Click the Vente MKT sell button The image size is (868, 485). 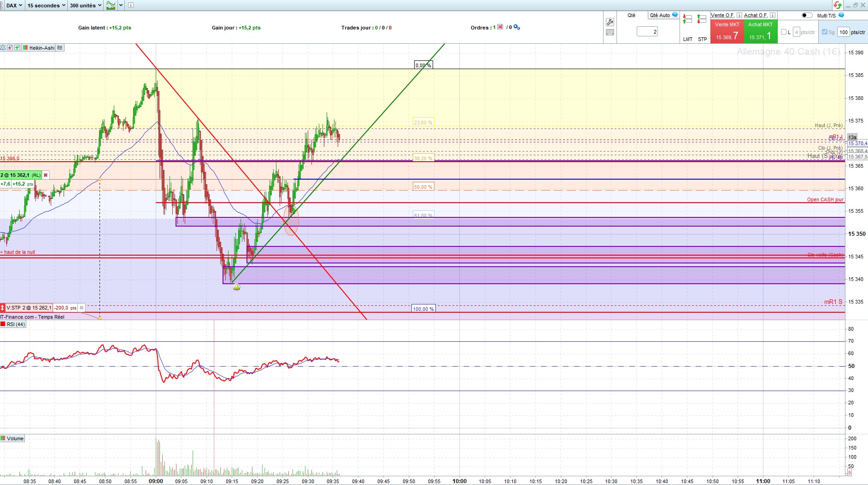727,31
